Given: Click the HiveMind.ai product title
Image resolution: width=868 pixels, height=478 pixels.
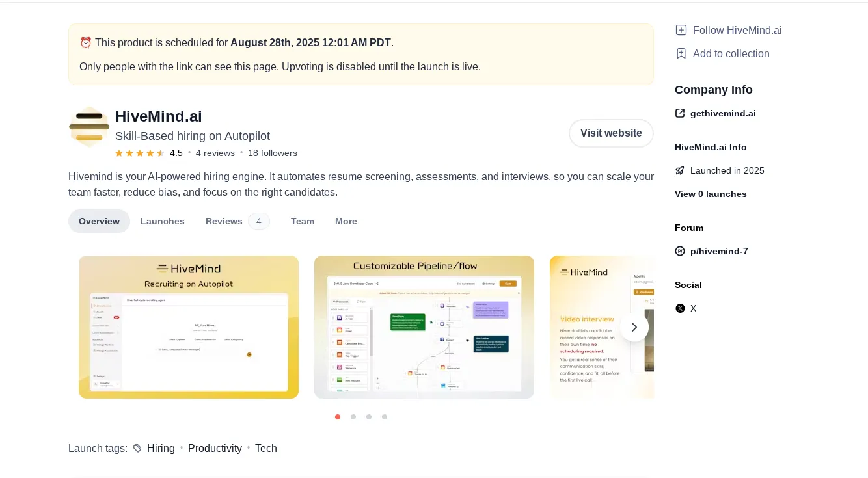Looking at the screenshot, I should click(159, 116).
